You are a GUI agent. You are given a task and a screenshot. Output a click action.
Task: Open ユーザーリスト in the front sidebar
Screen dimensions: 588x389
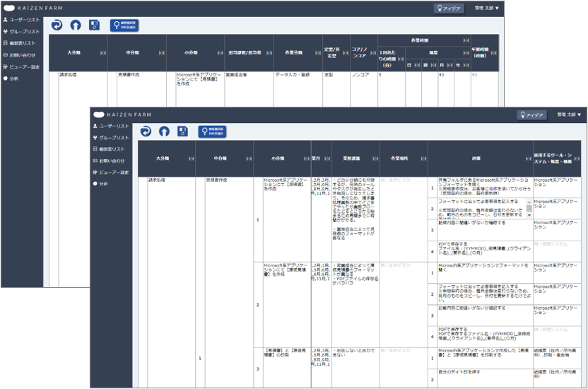point(111,126)
